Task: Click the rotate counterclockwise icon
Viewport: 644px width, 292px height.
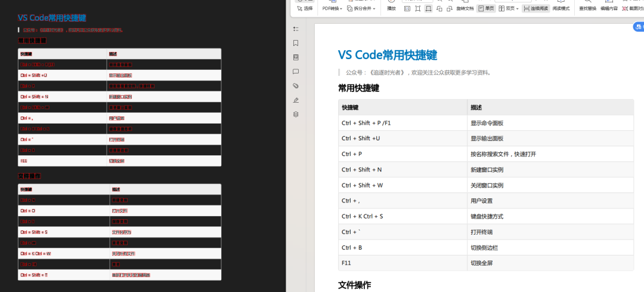Action: click(439, 8)
